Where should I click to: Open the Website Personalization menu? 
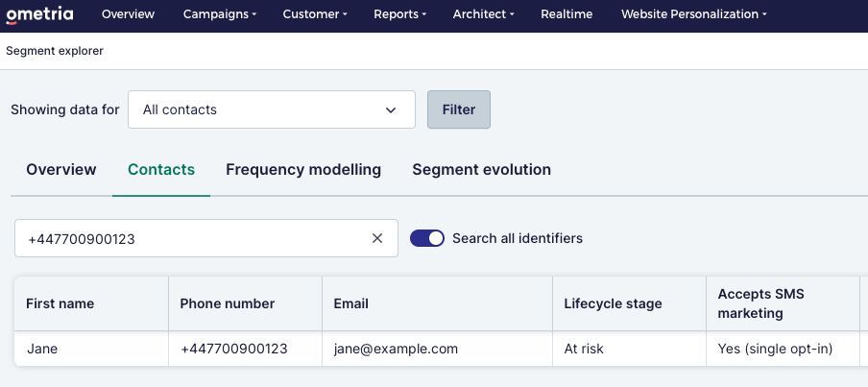694,14
